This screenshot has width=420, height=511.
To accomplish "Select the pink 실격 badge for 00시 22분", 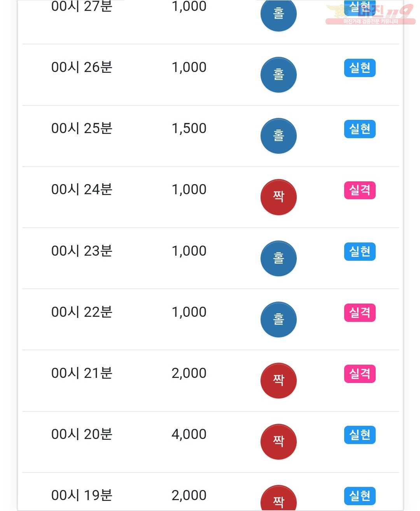I will pyautogui.click(x=360, y=313).
